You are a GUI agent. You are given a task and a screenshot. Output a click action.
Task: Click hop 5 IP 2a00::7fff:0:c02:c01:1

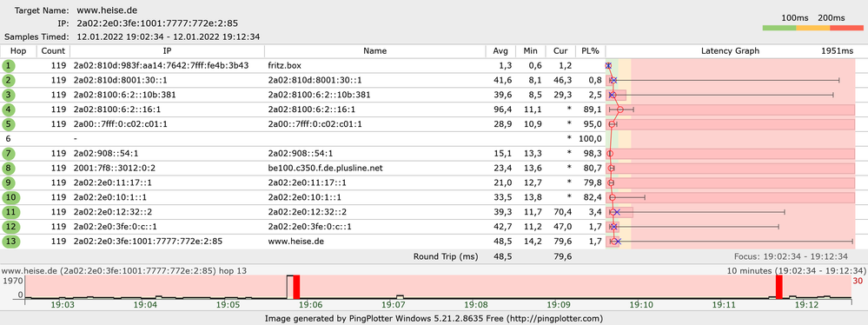coord(120,124)
